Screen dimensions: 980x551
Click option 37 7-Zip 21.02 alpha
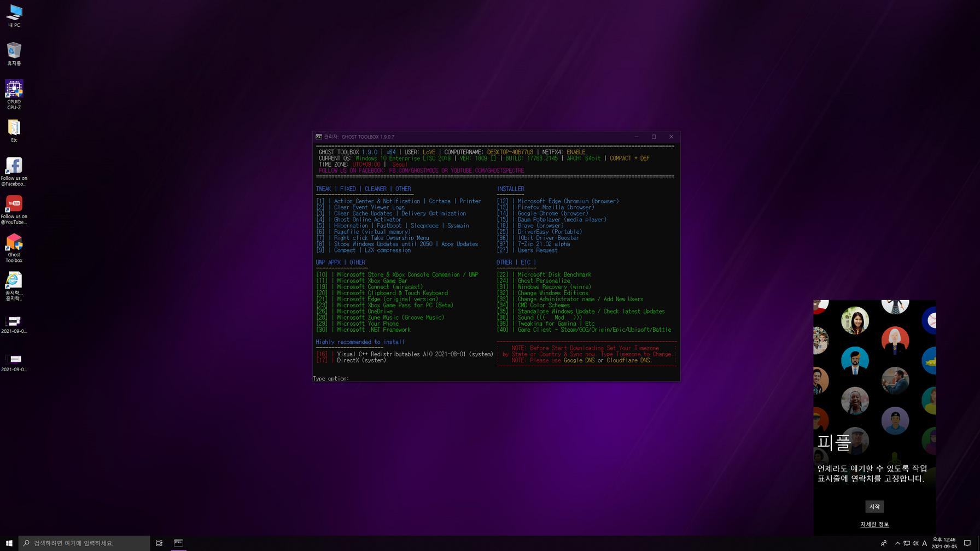pos(533,244)
